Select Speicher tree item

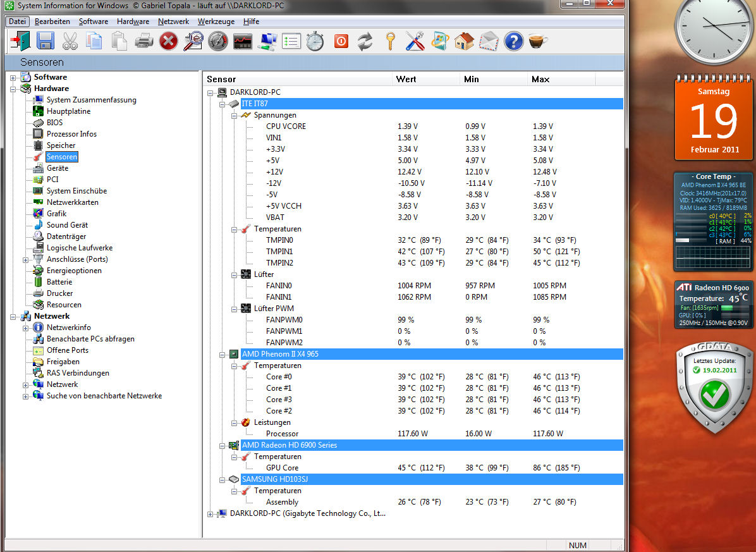pyautogui.click(x=61, y=145)
